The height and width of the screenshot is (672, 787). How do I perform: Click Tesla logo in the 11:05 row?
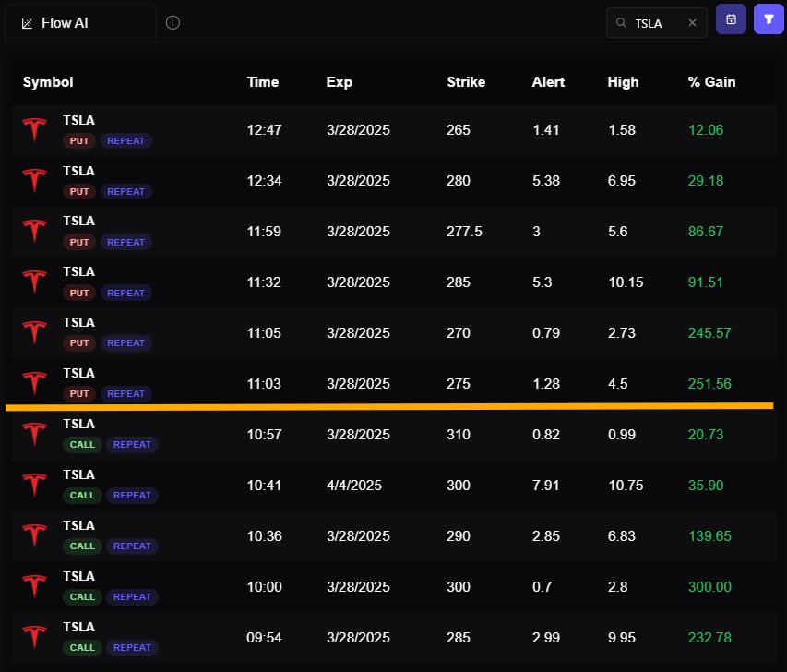[x=35, y=332]
